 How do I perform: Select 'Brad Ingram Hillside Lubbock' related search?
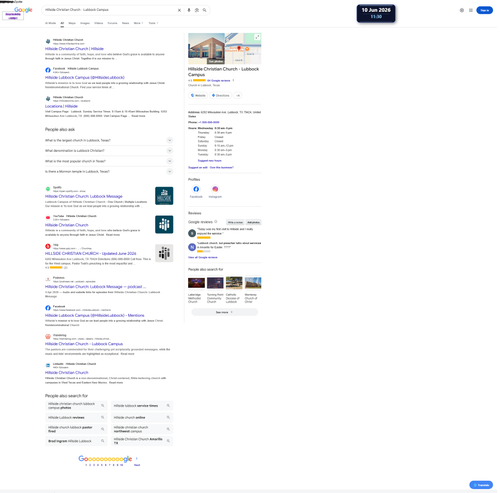point(76,441)
